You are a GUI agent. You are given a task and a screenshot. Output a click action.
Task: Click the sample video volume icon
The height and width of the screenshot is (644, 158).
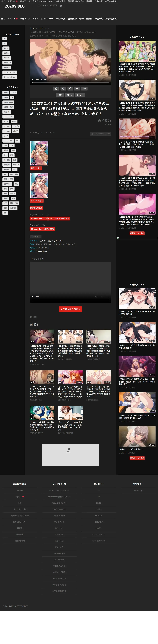(x=96, y=297)
